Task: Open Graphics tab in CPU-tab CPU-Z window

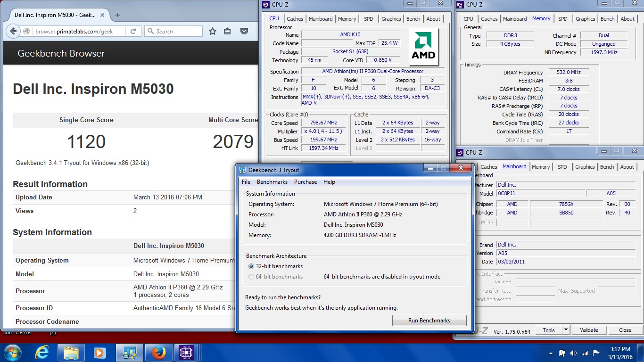Action: (x=391, y=19)
